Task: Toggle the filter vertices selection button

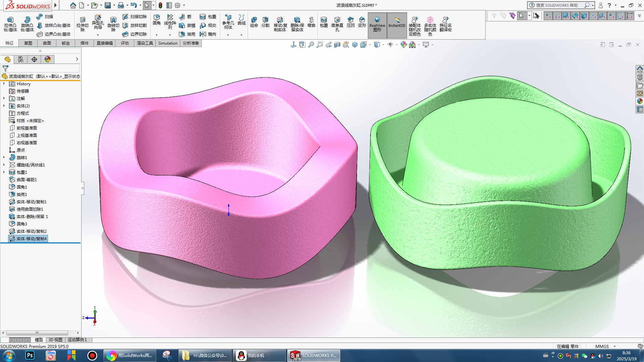Action: pyautogui.click(x=548, y=16)
